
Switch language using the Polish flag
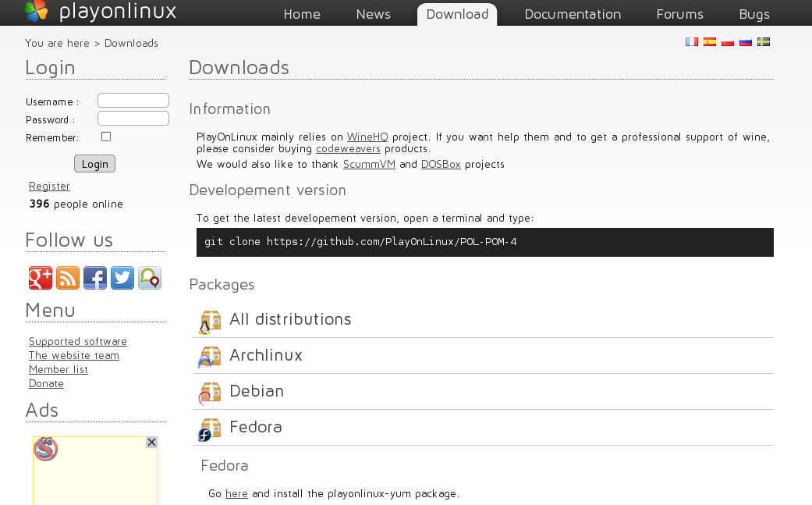[728, 42]
